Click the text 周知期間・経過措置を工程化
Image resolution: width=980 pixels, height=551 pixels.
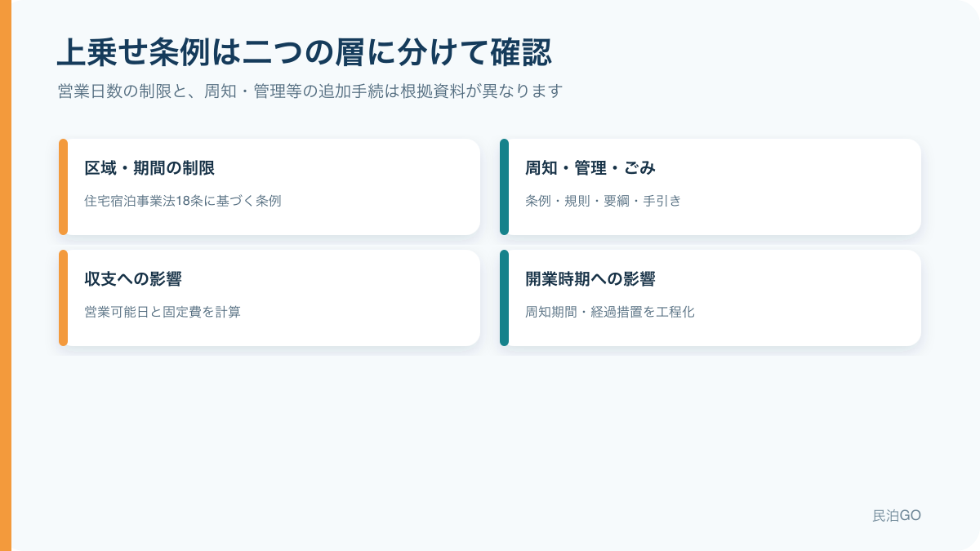(x=610, y=312)
